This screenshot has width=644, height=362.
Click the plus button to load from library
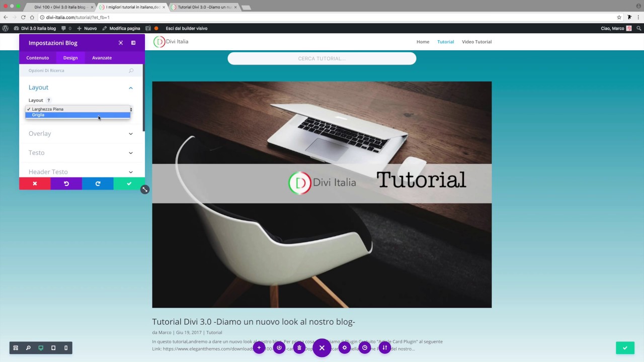click(259, 347)
